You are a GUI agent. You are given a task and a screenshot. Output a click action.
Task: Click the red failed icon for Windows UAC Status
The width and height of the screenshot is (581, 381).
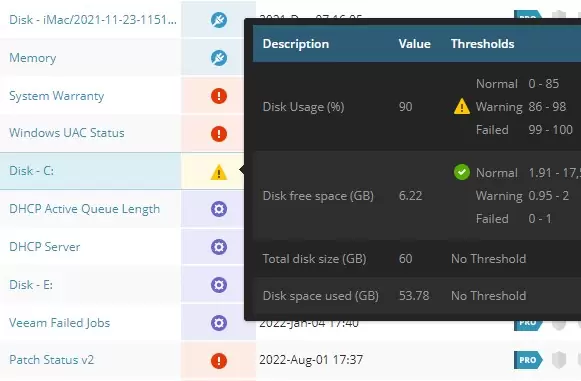(219, 133)
